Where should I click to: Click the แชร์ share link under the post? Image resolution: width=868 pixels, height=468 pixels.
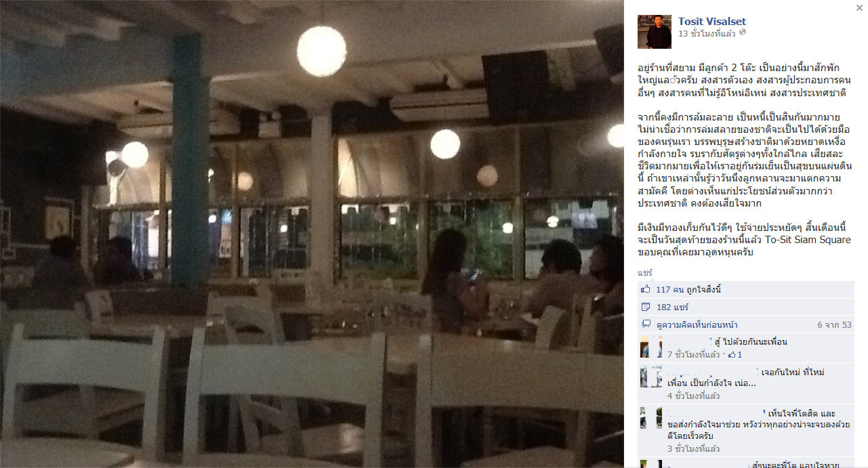[x=644, y=272]
